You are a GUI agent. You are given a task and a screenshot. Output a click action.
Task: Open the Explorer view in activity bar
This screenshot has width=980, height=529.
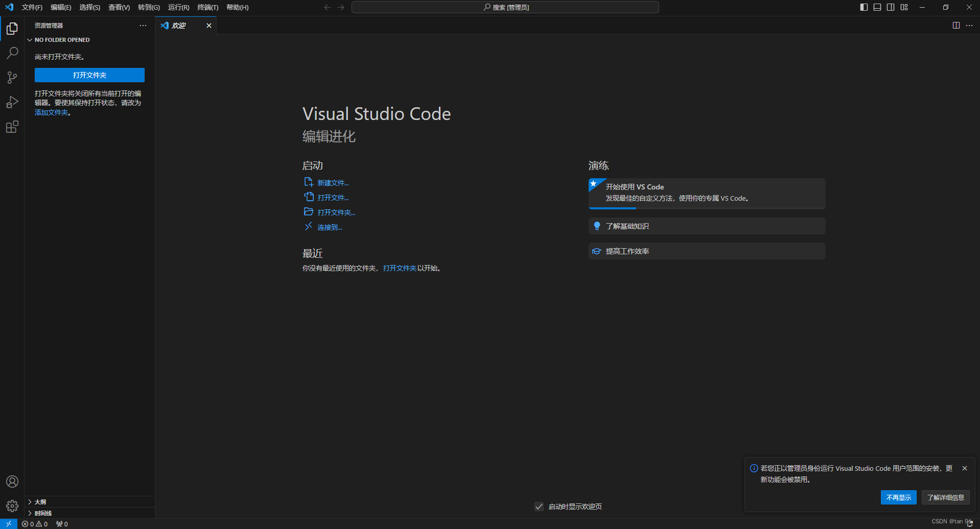(12, 29)
